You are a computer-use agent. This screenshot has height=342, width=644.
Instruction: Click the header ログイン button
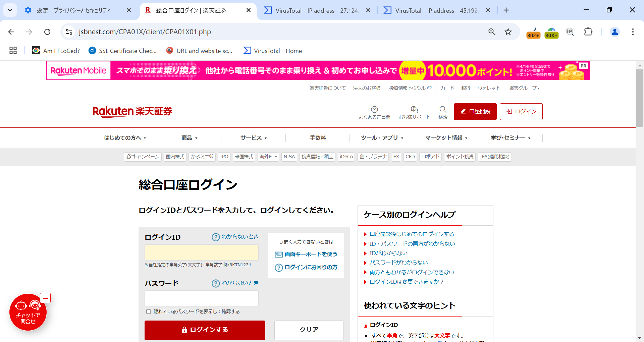point(521,112)
